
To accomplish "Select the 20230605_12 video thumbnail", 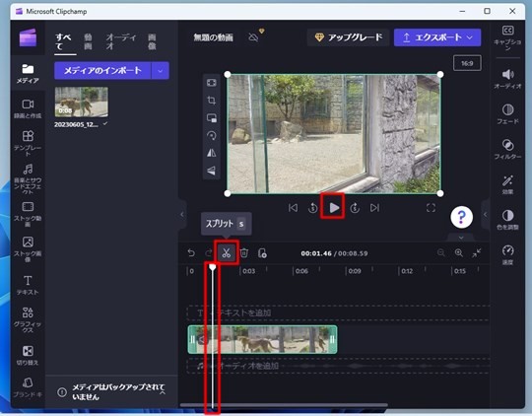I will [82, 102].
